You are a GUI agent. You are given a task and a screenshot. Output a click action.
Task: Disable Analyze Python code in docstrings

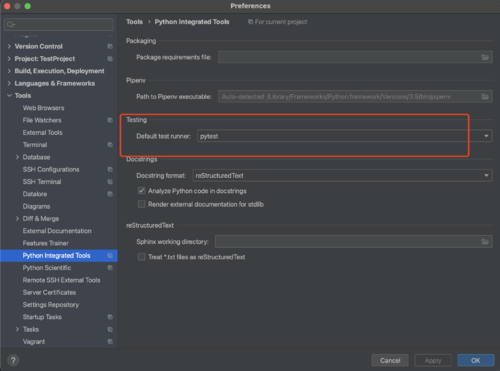pos(141,191)
